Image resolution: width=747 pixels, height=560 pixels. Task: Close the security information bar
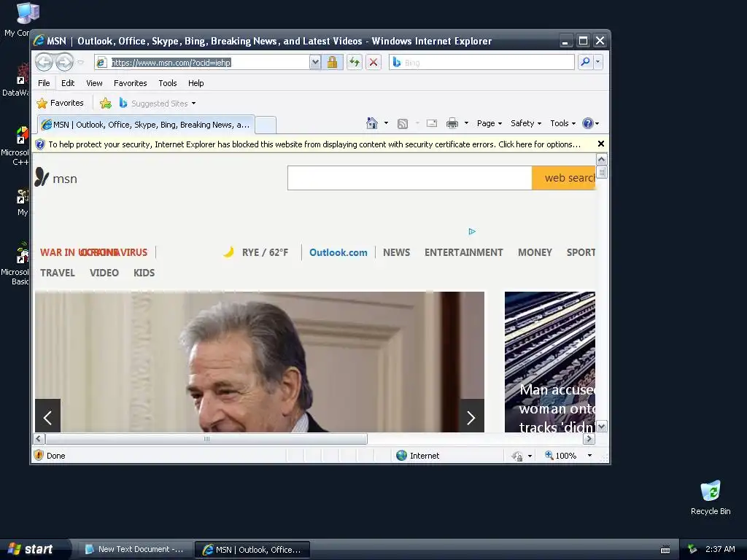pos(601,144)
